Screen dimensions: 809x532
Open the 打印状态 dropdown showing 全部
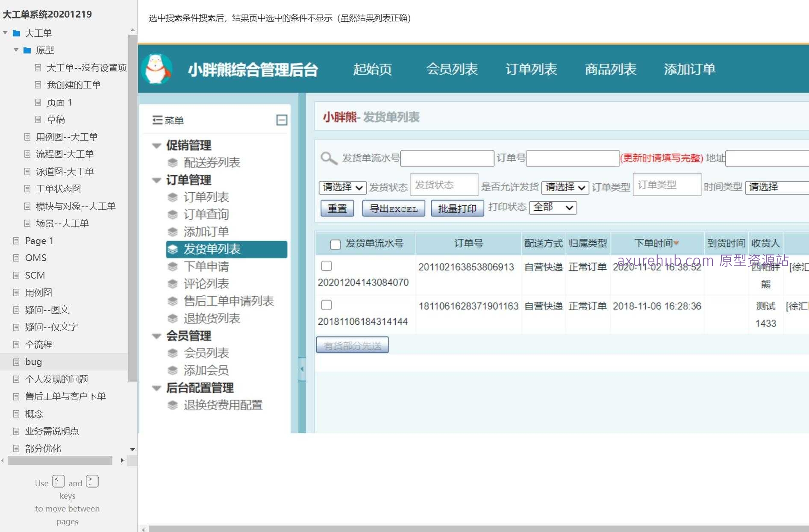(553, 208)
